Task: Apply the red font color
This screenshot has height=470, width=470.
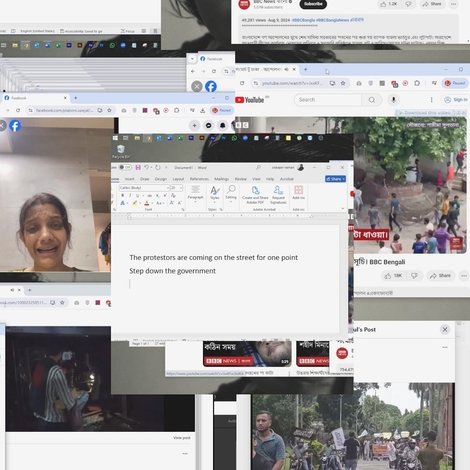Action: point(146,203)
